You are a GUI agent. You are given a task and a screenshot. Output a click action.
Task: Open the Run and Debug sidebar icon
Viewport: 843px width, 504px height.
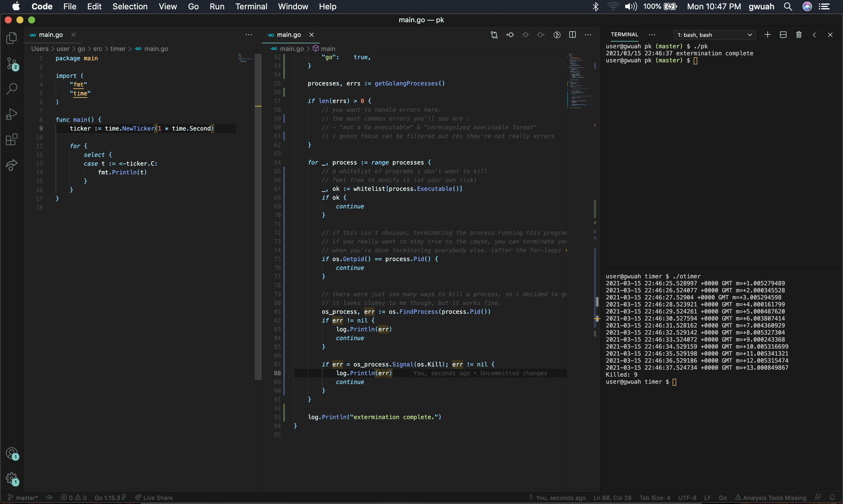coord(11,114)
